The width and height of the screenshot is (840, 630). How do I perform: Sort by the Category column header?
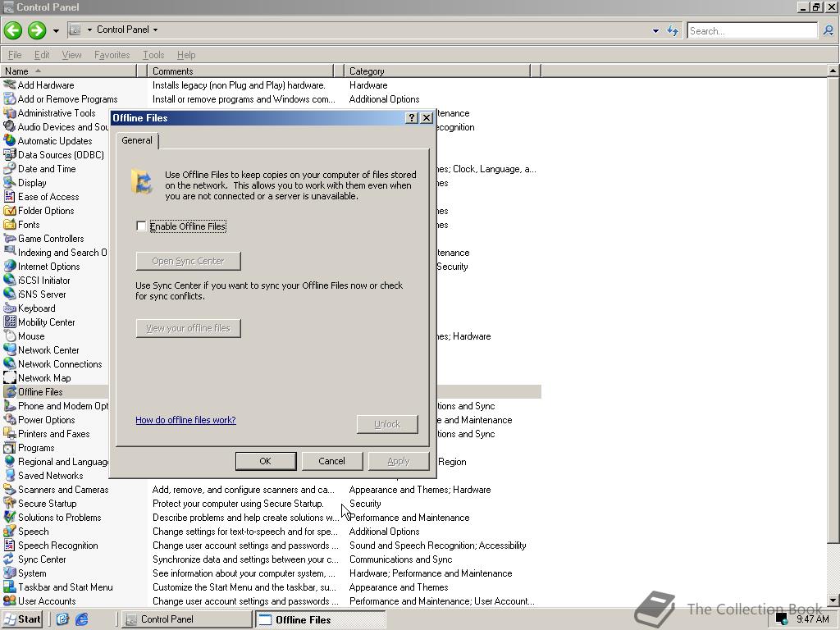coord(437,71)
